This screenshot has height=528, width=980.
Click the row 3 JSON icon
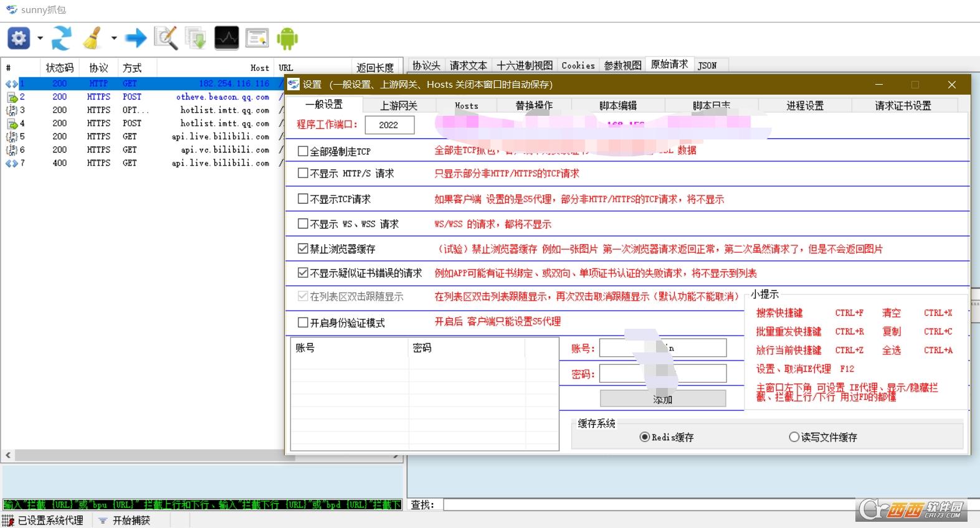coord(11,110)
